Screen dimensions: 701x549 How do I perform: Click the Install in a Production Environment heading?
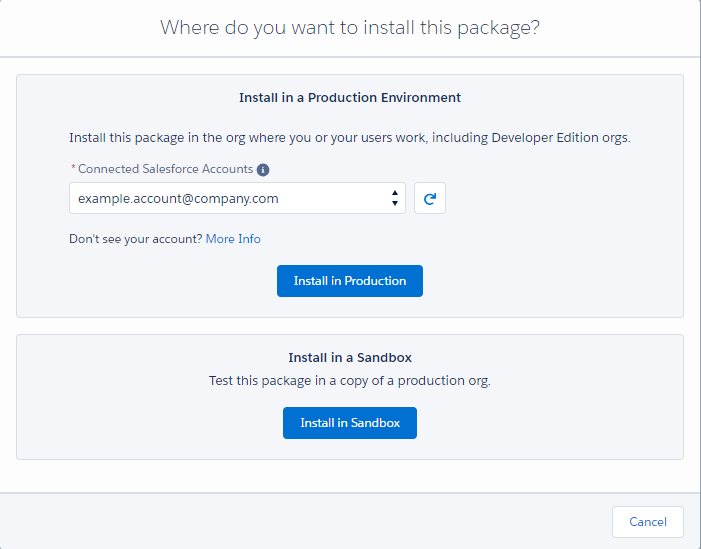coord(350,98)
